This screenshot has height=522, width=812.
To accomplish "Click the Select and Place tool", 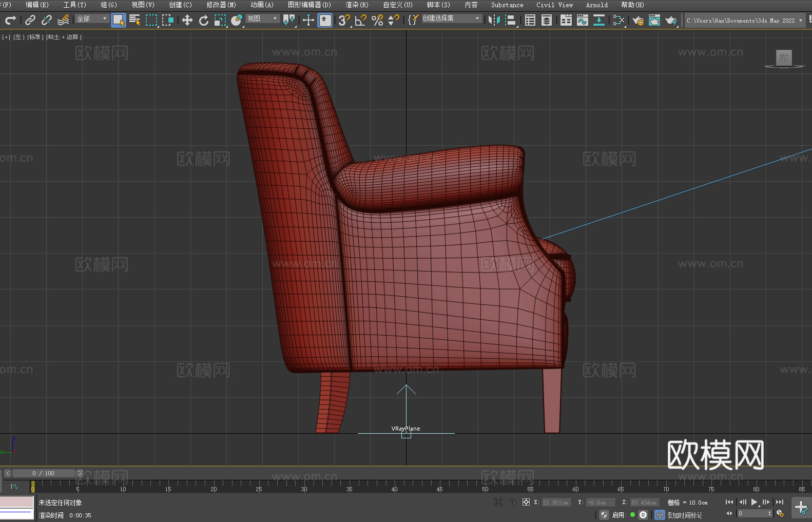I will [x=237, y=20].
